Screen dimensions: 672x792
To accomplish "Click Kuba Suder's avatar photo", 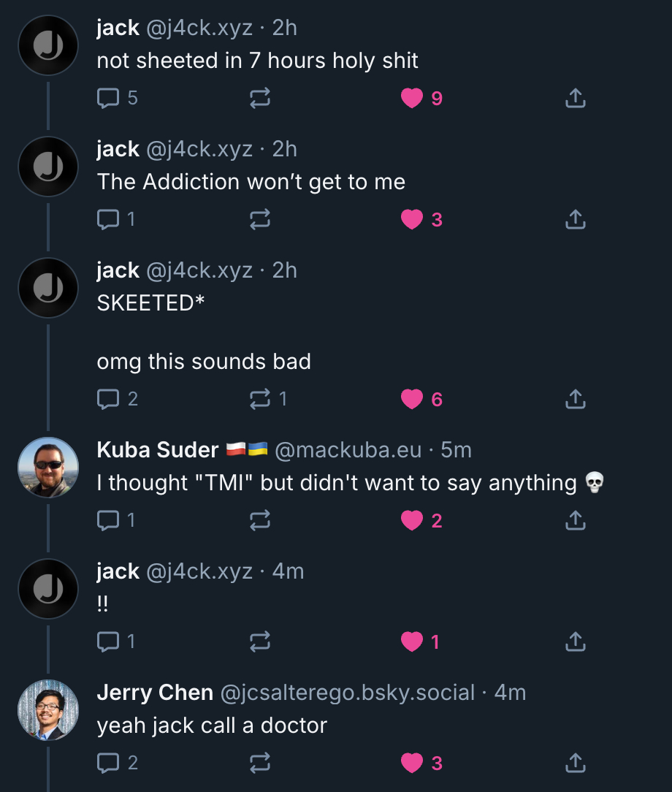I will 48,468.
